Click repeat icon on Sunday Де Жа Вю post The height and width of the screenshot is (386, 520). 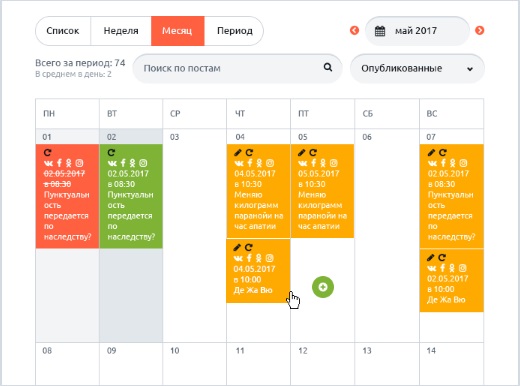[x=442, y=258]
